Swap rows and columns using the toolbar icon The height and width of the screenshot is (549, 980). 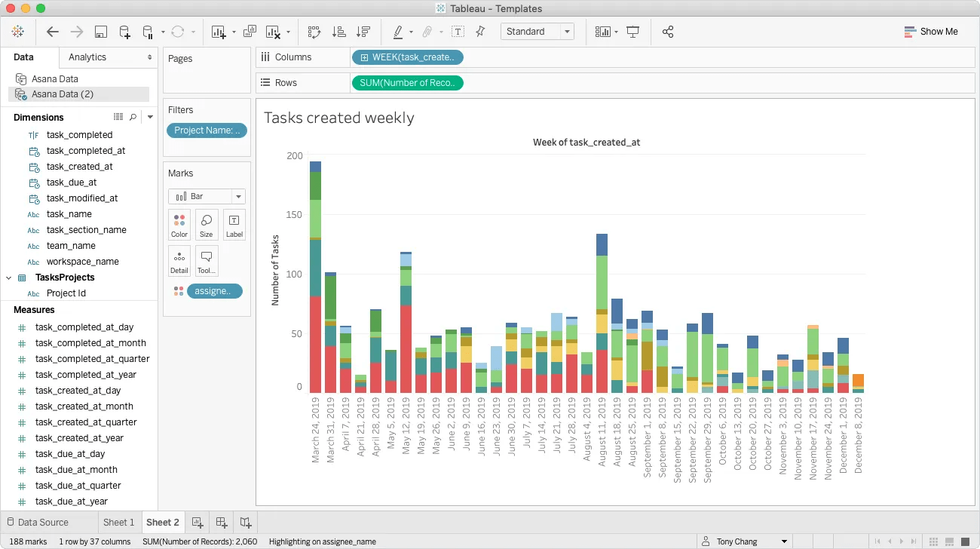(x=315, y=32)
